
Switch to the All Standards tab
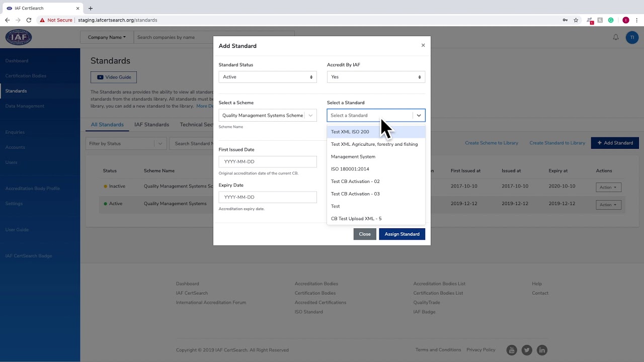(x=107, y=125)
